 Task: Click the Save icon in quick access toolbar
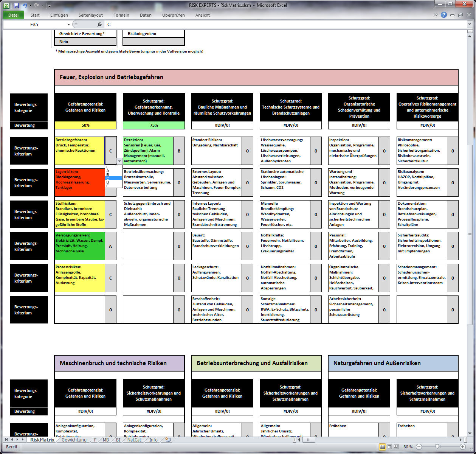tap(17, 6)
